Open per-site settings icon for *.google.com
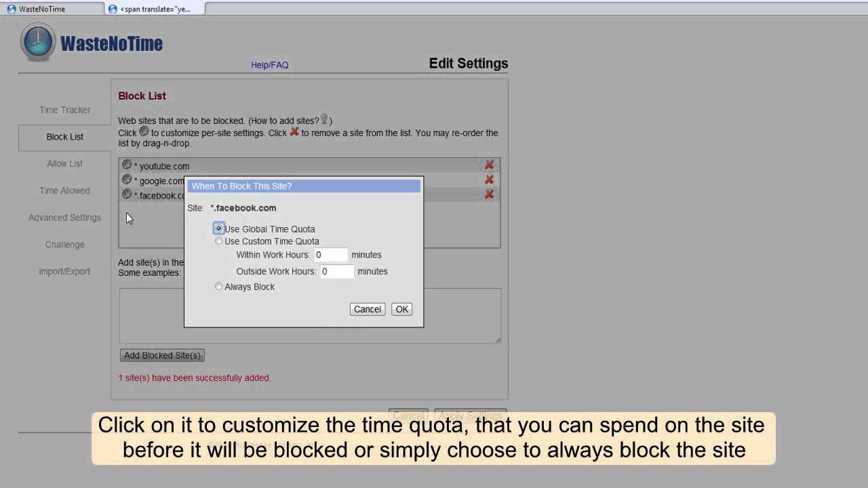This screenshot has width=868, height=488. click(x=126, y=180)
